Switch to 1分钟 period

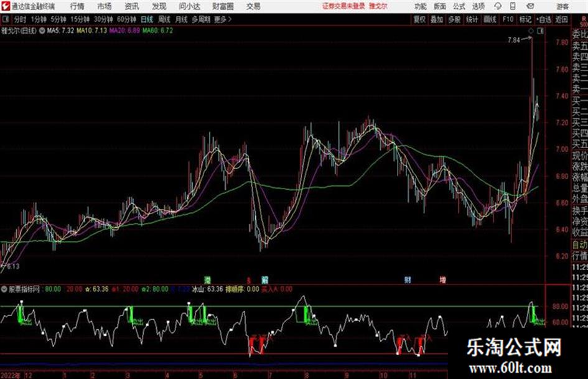tap(39, 19)
